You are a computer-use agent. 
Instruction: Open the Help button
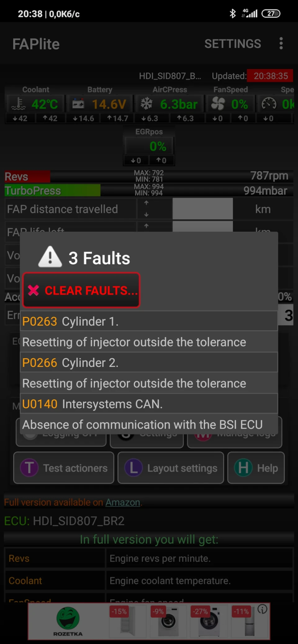256,468
